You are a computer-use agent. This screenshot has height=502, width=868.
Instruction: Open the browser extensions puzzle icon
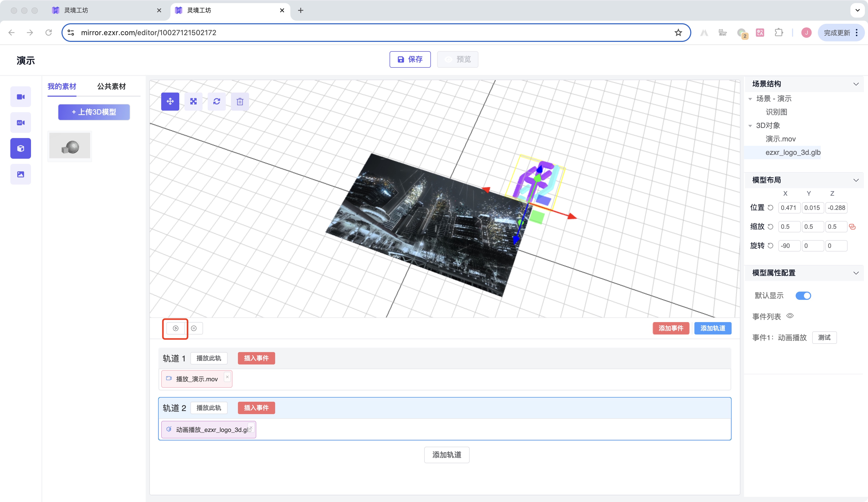tap(778, 32)
